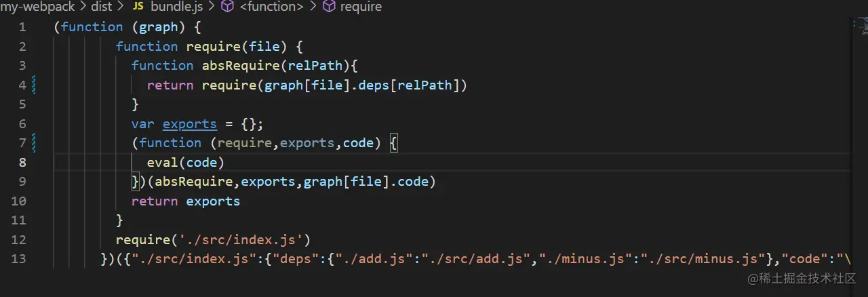Screen dimensions: 868x297
Task: Click line number 2 in gutter
Action: [x=22, y=47]
